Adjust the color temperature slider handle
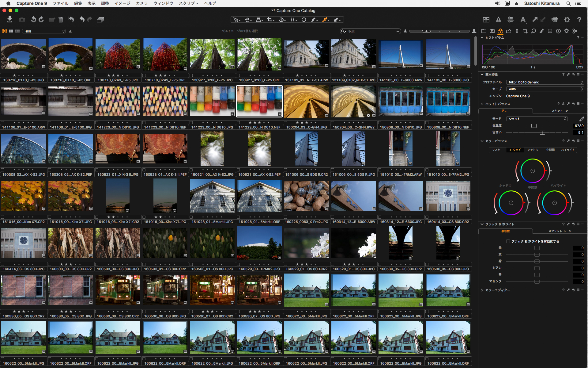Screen dimensions: 588x368 click(x=534, y=126)
